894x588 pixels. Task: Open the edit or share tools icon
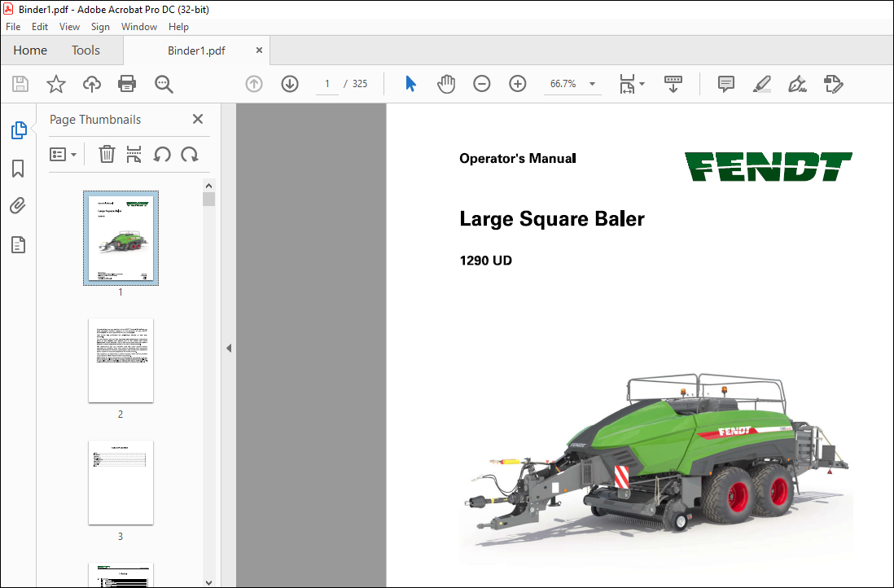click(833, 84)
